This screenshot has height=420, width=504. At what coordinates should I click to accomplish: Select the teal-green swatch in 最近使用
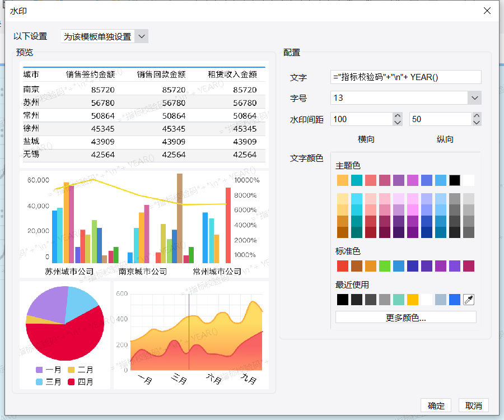[x=399, y=300]
